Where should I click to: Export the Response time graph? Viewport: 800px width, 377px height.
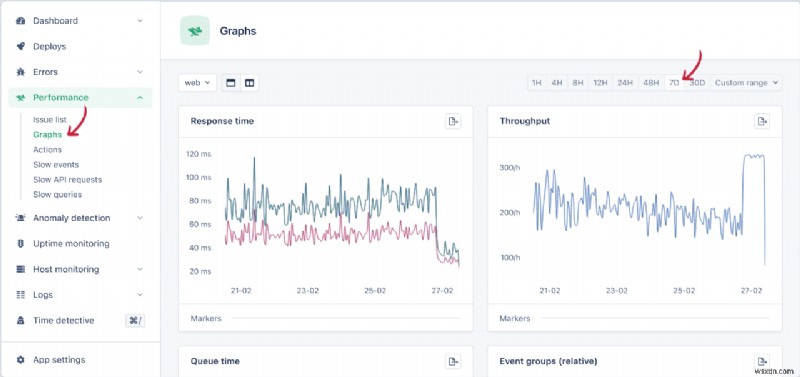[453, 121]
